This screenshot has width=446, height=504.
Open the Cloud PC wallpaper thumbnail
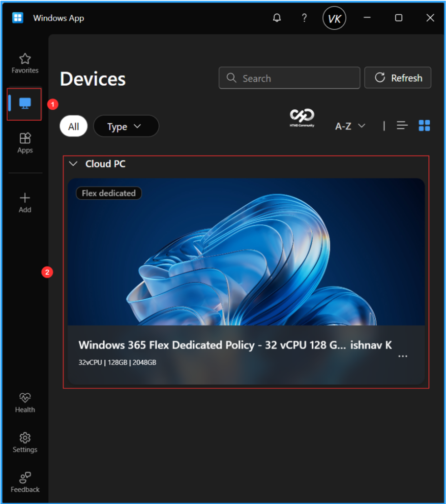[246, 252]
